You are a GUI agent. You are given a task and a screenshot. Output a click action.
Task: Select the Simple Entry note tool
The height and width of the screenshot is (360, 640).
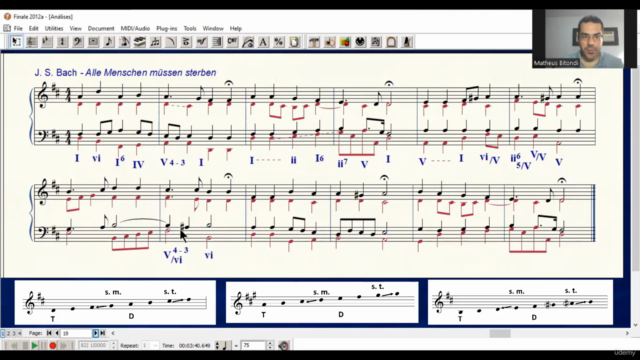coord(109,42)
